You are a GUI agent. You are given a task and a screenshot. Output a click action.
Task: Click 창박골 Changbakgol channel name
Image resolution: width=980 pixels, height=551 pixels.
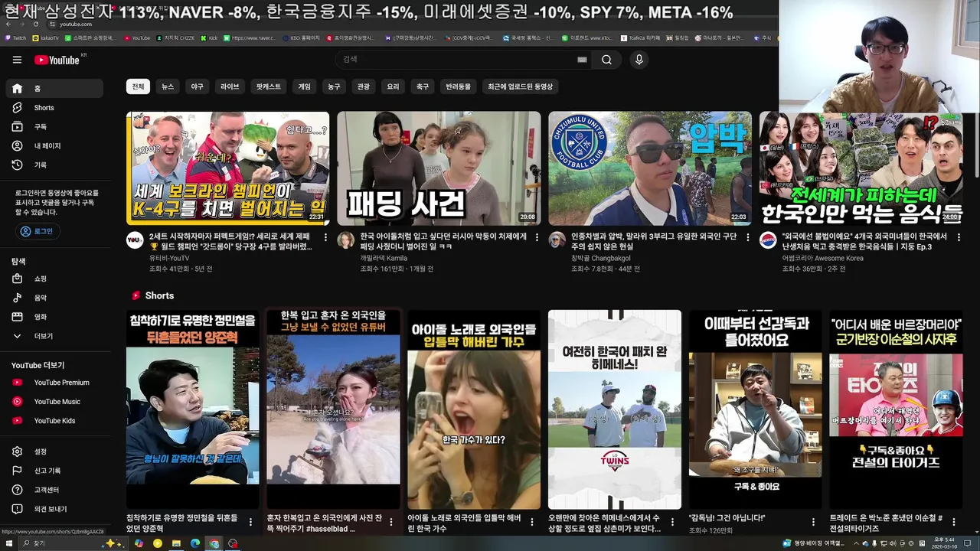tap(600, 258)
